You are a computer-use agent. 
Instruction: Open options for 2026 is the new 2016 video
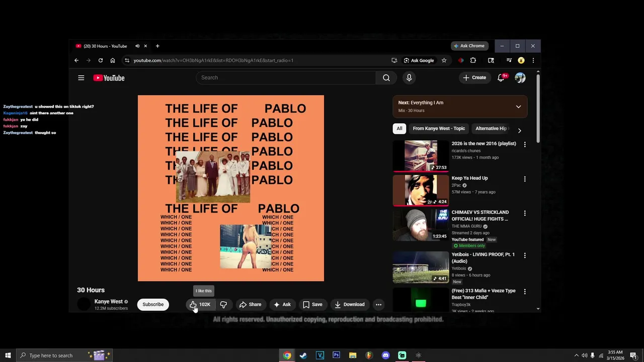click(x=525, y=144)
